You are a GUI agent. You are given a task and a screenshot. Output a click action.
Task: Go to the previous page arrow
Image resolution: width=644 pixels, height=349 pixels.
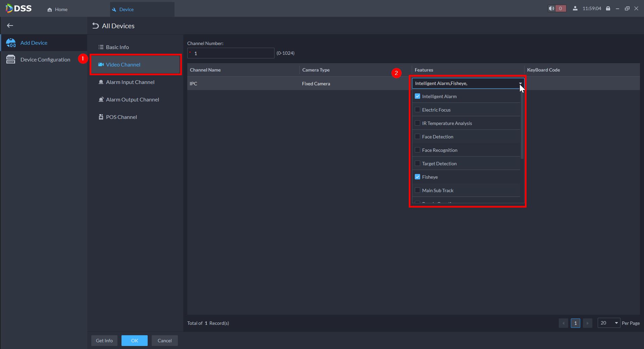563,323
